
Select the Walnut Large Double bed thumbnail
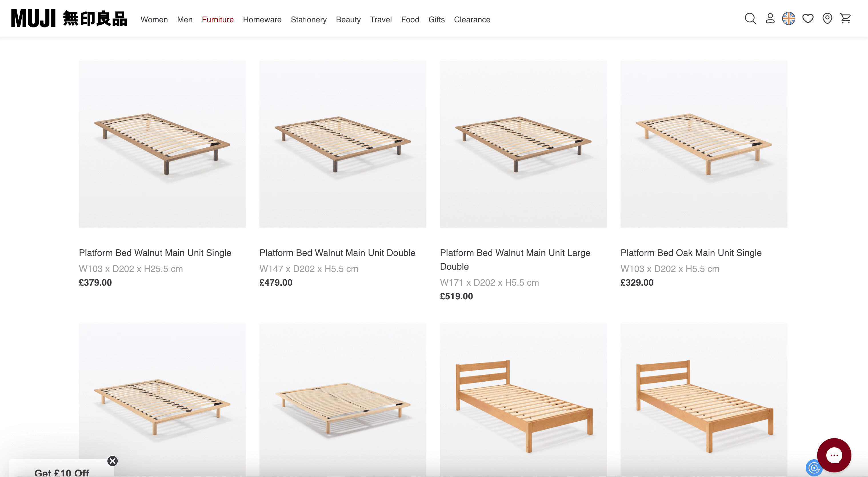(x=523, y=144)
